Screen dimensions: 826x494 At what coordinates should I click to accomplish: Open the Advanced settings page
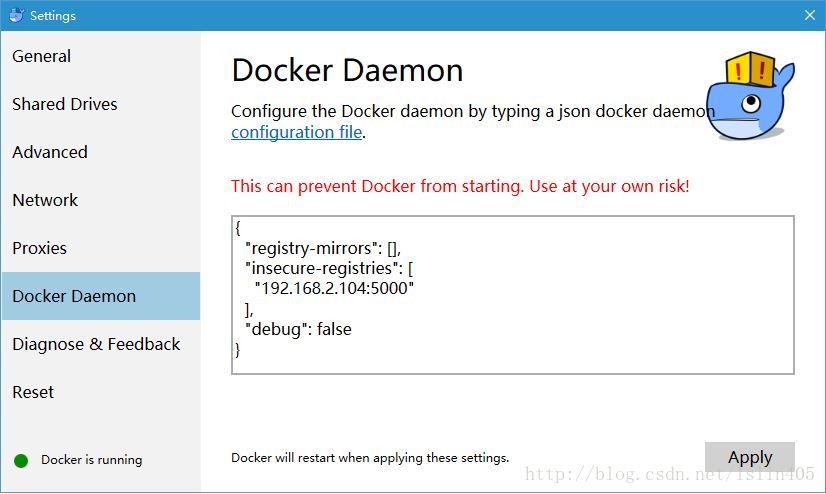(x=100, y=152)
